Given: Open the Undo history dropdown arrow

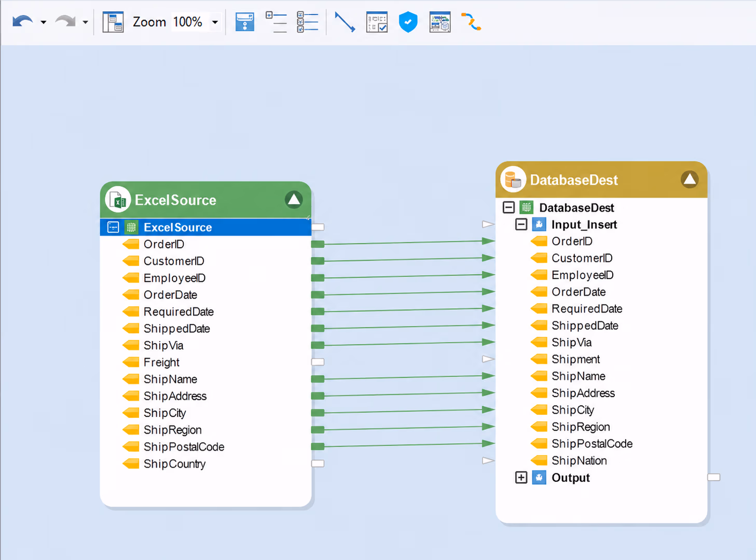Looking at the screenshot, I should (x=44, y=22).
